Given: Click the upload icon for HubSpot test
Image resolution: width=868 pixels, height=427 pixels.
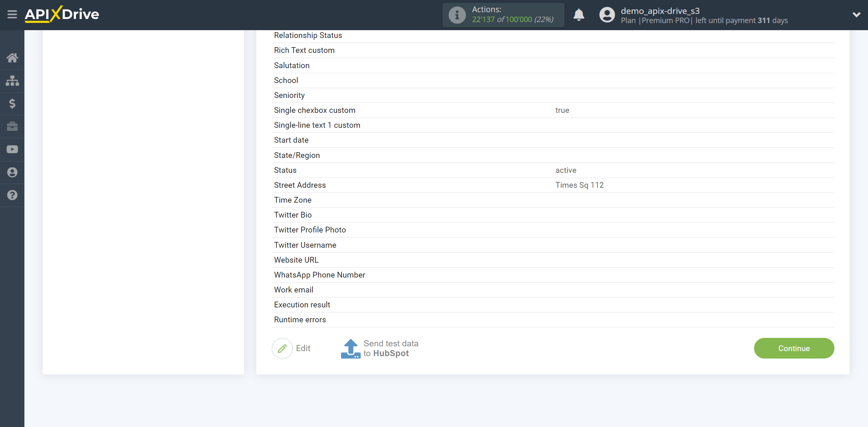Looking at the screenshot, I should pyautogui.click(x=351, y=349).
